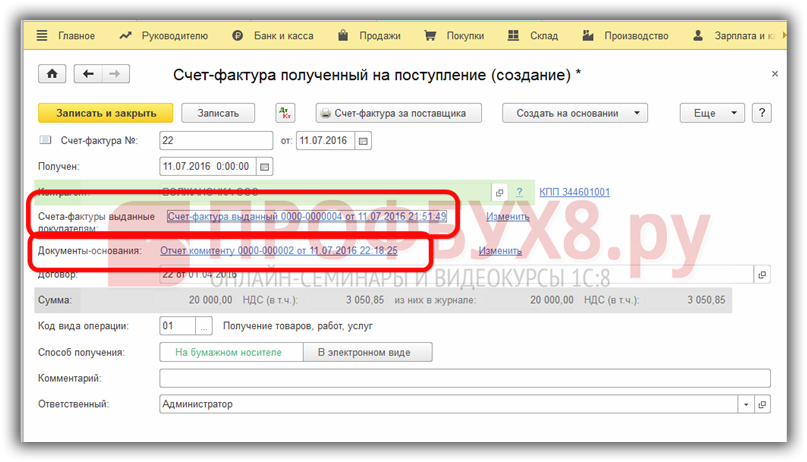The image size is (807, 462).
Task: Click the Комментарий input field
Action: click(x=464, y=378)
